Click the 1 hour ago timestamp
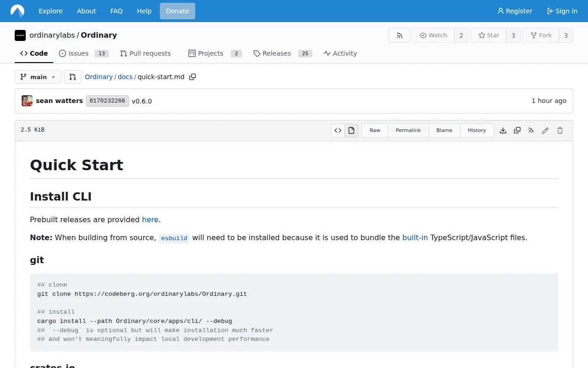This screenshot has width=588, height=368. coord(549,101)
